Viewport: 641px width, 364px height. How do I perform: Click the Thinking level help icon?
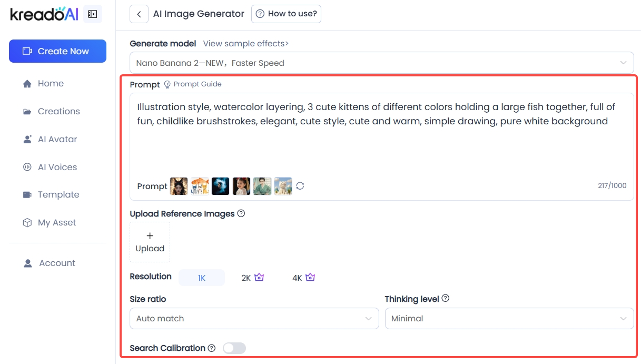[x=446, y=299]
